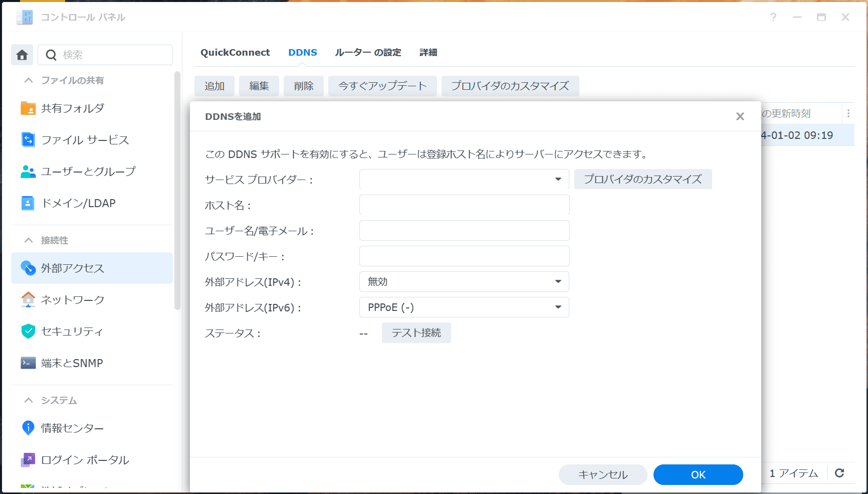868x494 pixels.
Task: Click the refresh icon beside item count
Action: point(839,473)
